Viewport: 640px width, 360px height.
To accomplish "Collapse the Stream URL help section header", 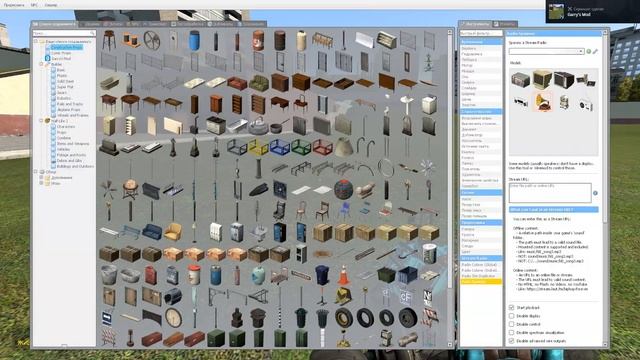I will [x=553, y=209].
